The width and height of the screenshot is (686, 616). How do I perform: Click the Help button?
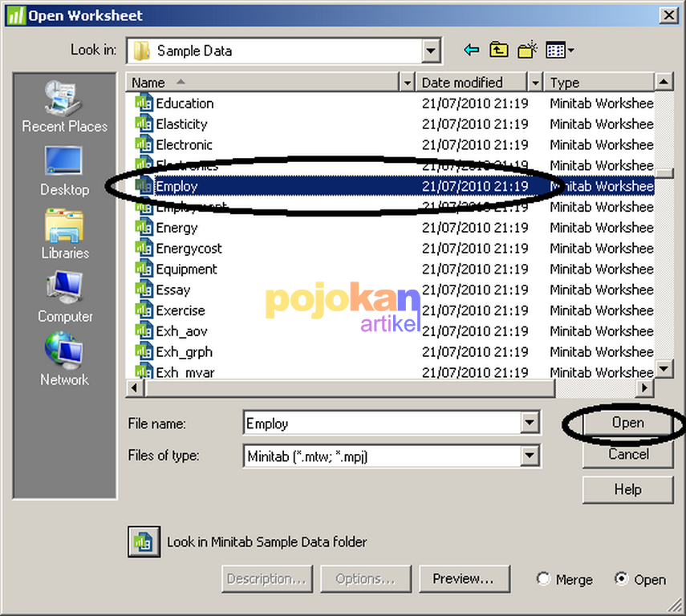[627, 489]
